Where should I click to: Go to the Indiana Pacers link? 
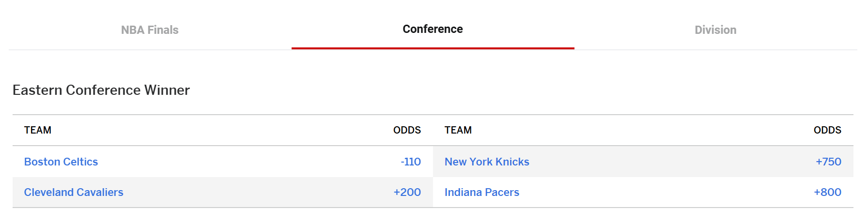tap(482, 192)
